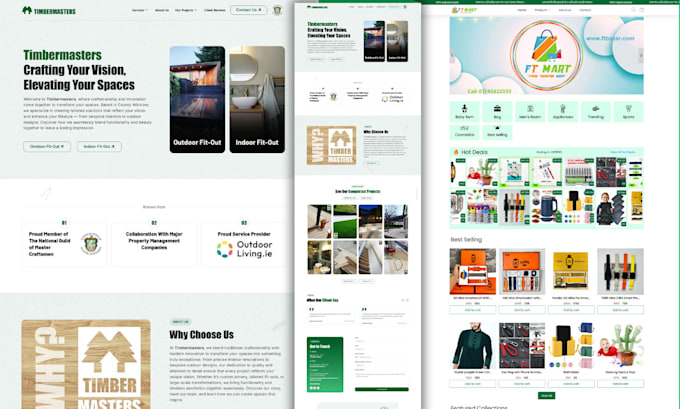Open the Bag category tile
Screen dimensions: 680x409
tap(497, 112)
